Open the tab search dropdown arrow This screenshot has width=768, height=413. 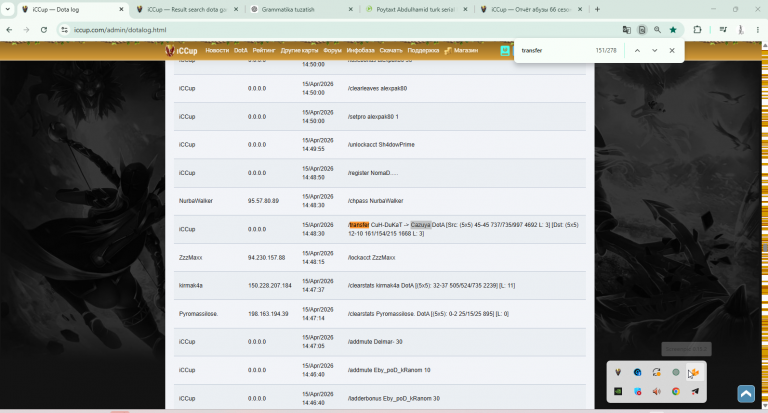point(7,9)
